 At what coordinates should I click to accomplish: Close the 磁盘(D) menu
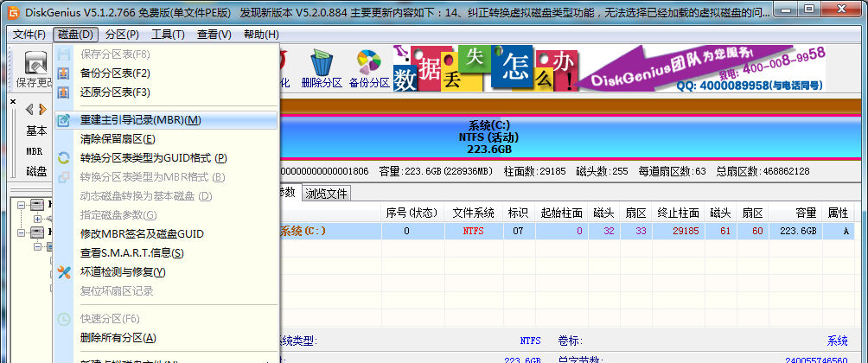coord(76,35)
